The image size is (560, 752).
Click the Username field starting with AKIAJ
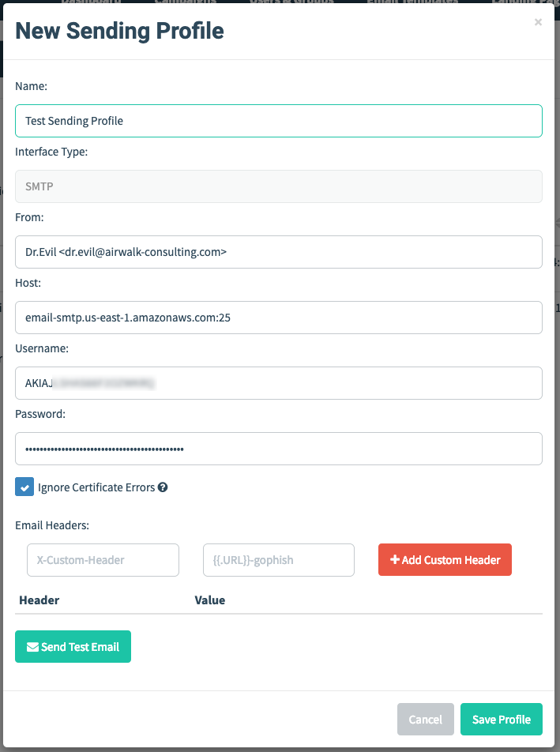pos(279,383)
